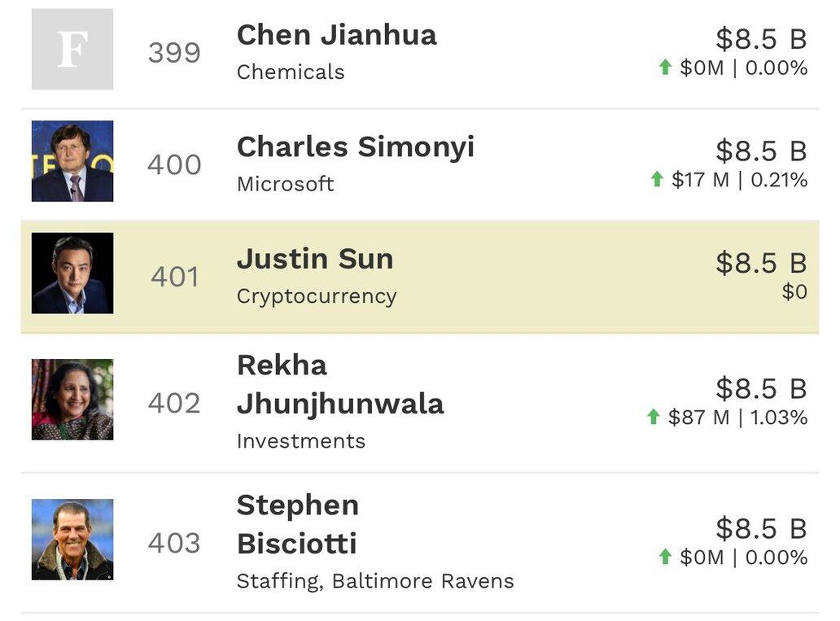Open Charles Simonyi's profile photo
The height and width of the screenshot is (621, 840).
[x=72, y=161]
